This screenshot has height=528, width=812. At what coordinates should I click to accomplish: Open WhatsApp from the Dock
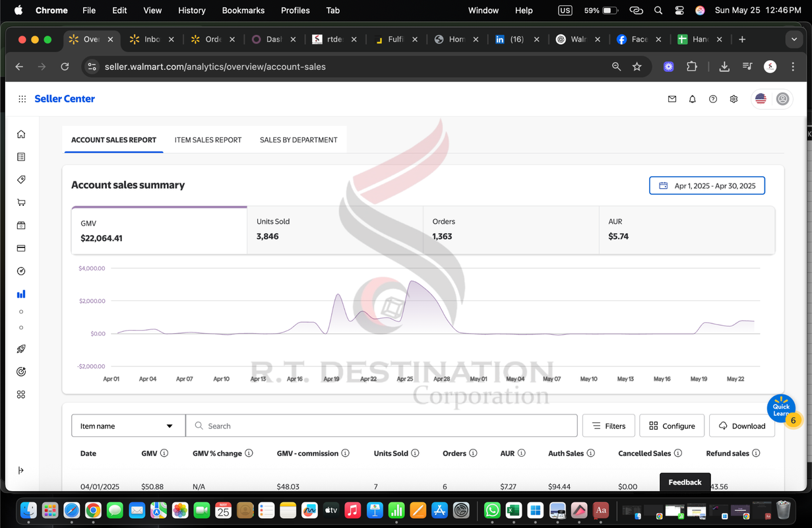[x=492, y=510]
